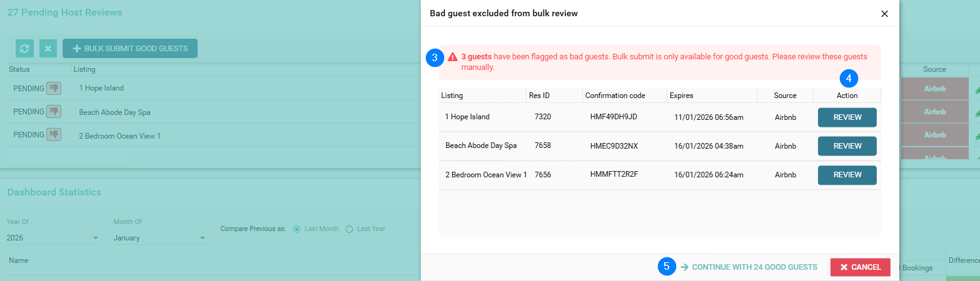Select the Last Year radio button

tap(350, 229)
